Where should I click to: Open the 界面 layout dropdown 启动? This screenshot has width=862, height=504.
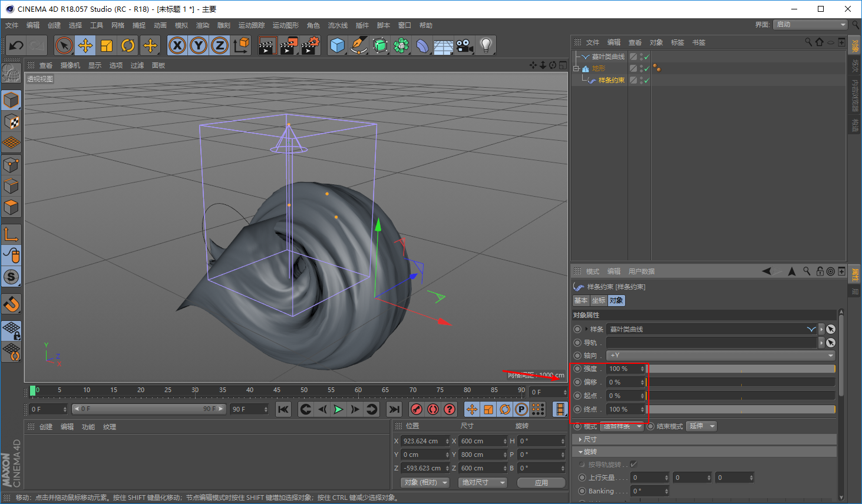(x=811, y=25)
